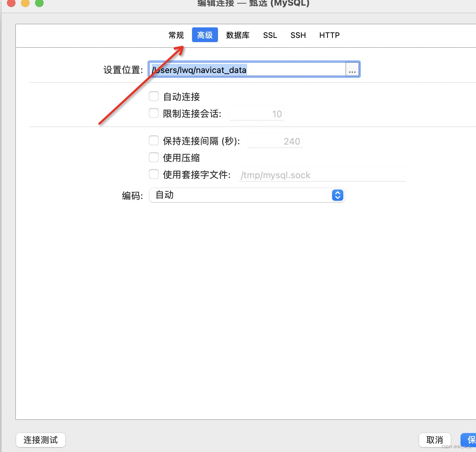Toggle the 使用套接字文件 checkbox
The image size is (476, 452).
(154, 174)
